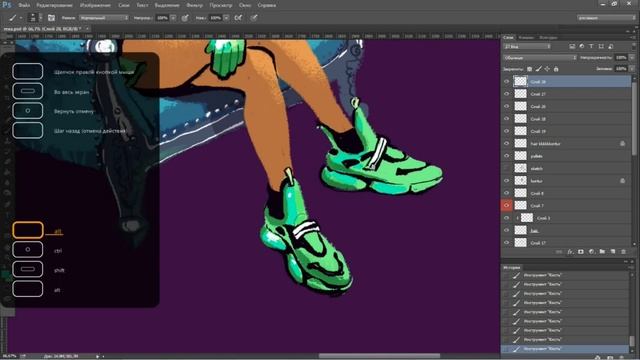Viewport: 640px width, 360px height.
Task: Open layer blending mode dropdown
Action: pos(540,58)
